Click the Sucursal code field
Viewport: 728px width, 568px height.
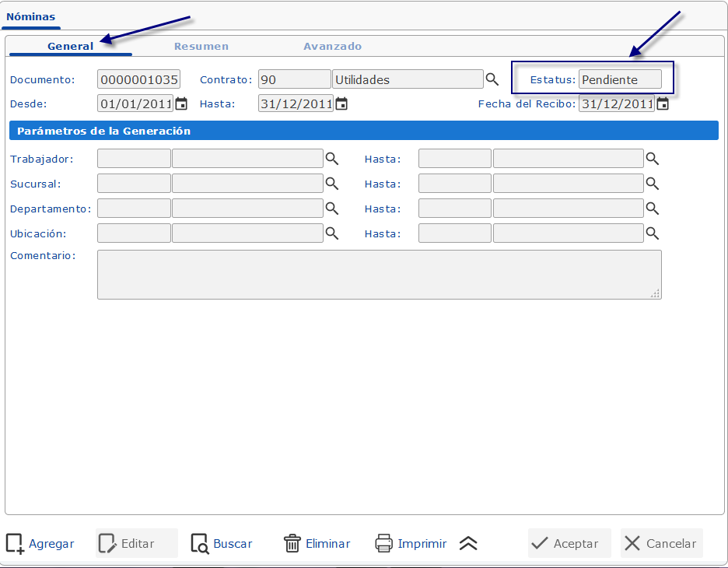coord(134,184)
